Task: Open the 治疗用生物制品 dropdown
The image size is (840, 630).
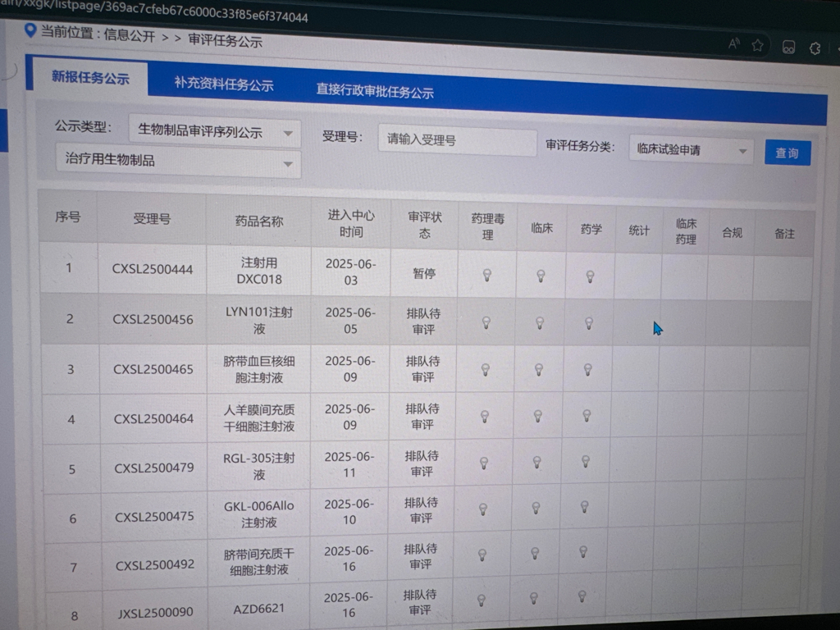Action: pos(178,161)
